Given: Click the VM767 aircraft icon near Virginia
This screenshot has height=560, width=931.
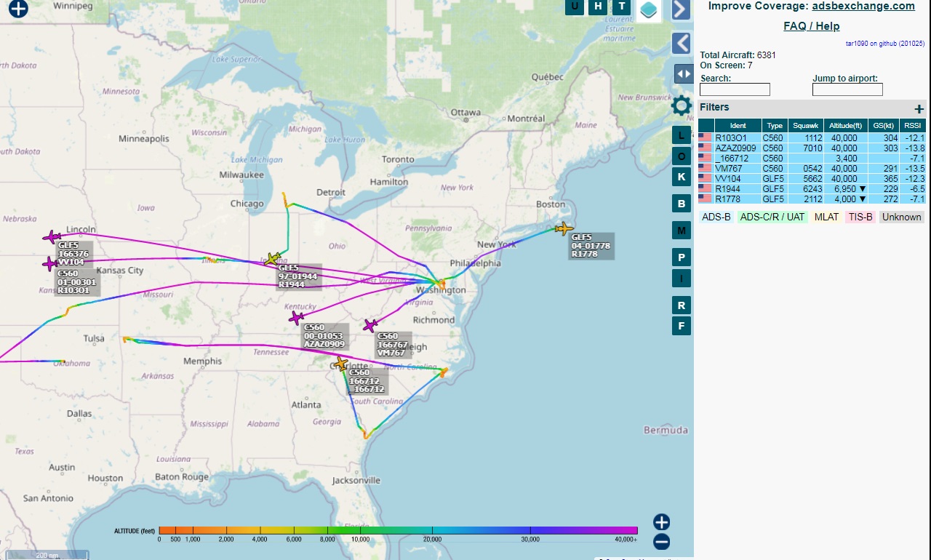Looking at the screenshot, I should coord(371,325).
